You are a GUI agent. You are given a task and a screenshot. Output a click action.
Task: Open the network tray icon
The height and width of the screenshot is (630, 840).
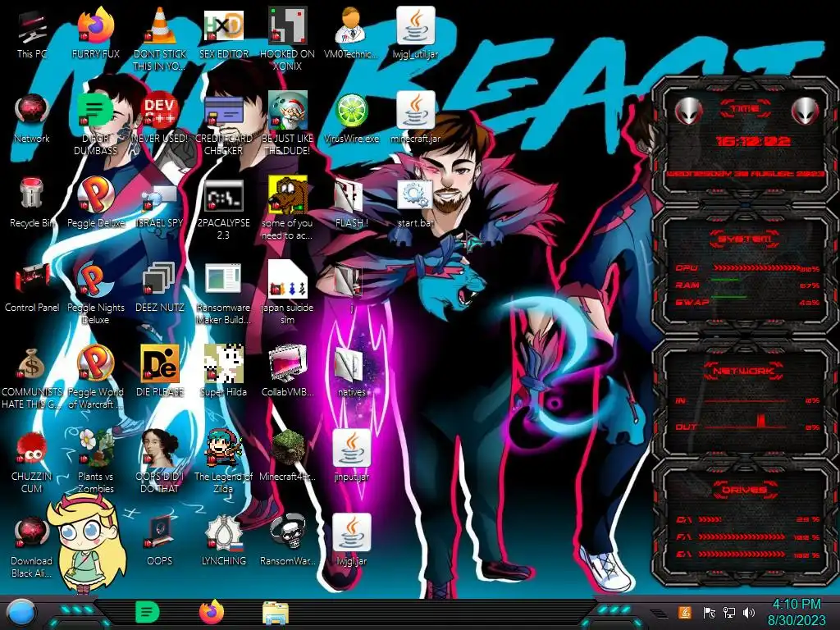pyautogui.click(x=729, y=612)
